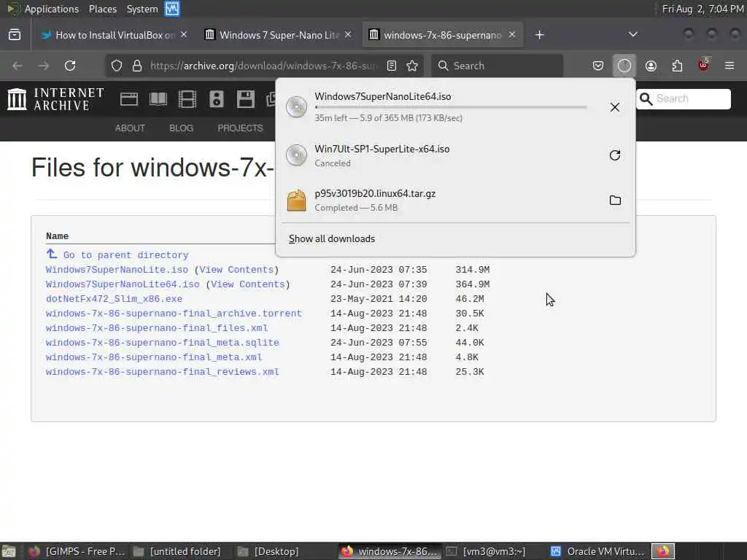Click dotNetFx472_Slim_x86.exe link
The width and height of the screenshot is (747, 560).
(x=114, y=299)
